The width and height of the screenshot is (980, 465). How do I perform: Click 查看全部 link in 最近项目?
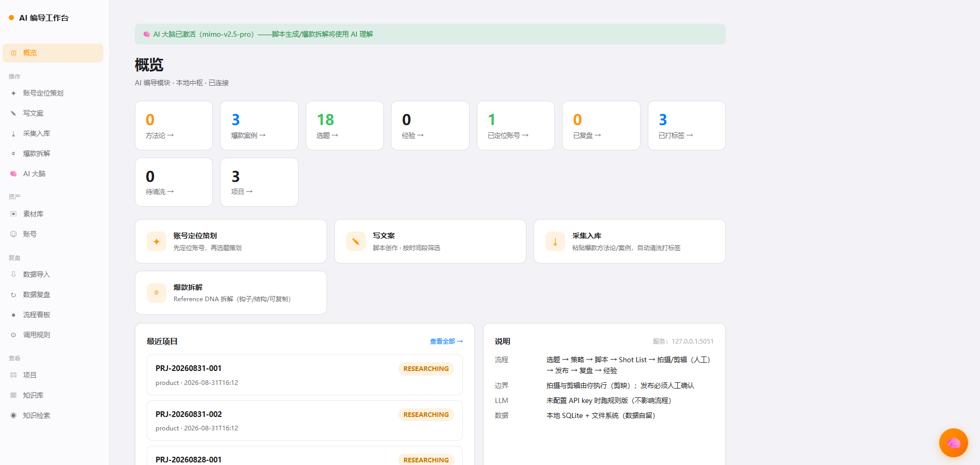(x=446, y=342)
